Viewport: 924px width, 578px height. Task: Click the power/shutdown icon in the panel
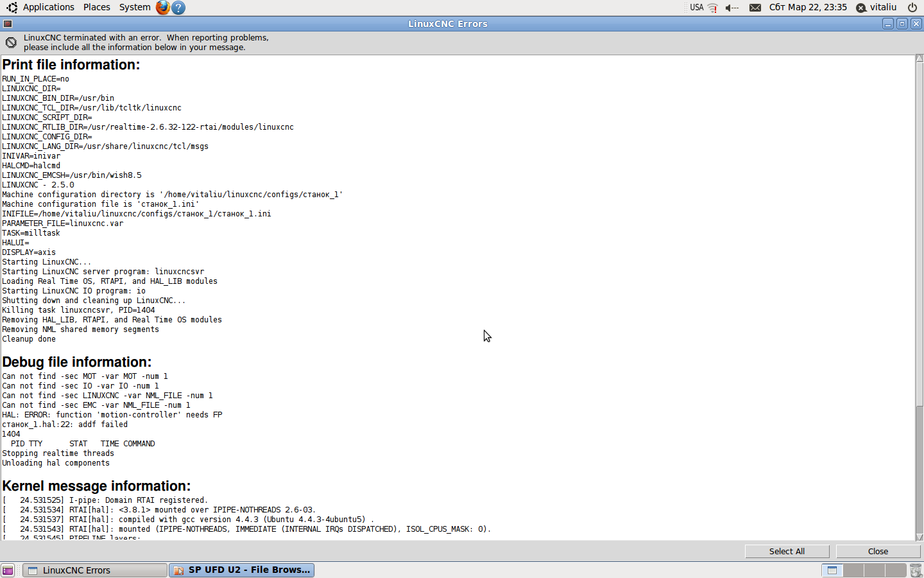coord(912,8)
